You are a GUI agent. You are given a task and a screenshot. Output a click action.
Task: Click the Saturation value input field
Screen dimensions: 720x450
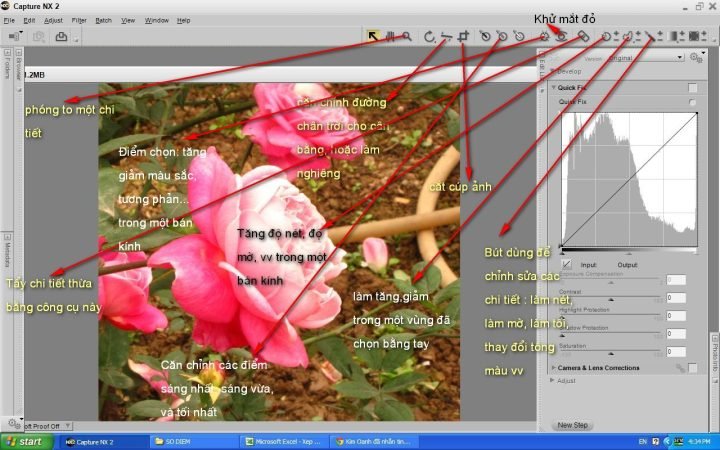[x=676, y=352]
